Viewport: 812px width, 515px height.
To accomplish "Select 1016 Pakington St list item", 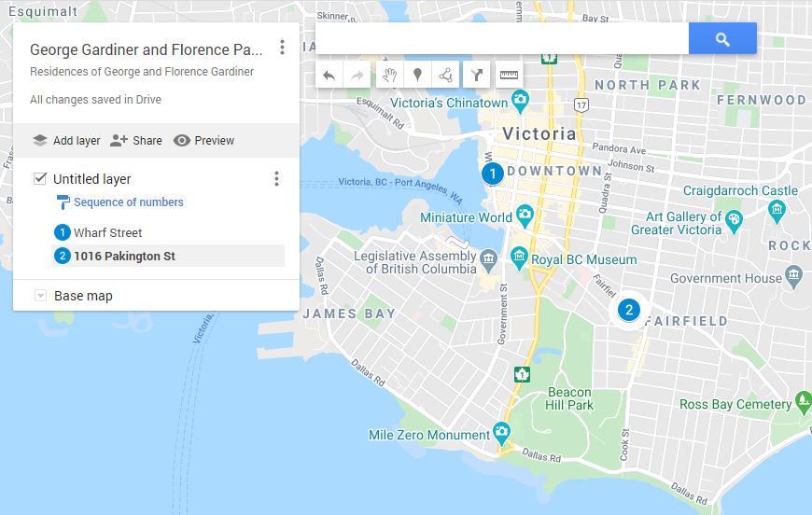I will (124, 257).
